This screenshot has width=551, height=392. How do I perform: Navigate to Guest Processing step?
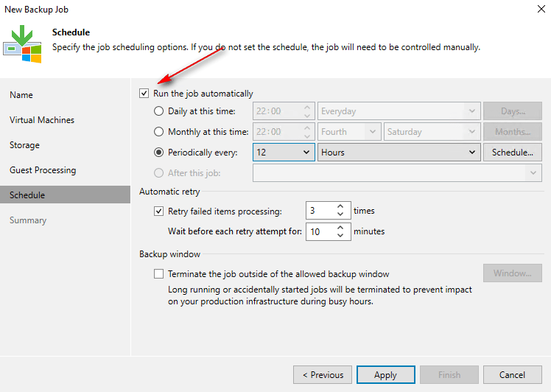pos(43,170)
